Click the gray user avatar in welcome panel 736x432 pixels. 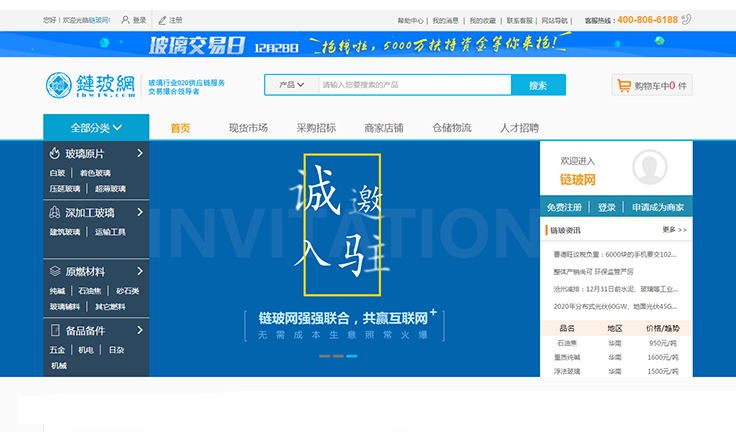[x=650, y=167]
